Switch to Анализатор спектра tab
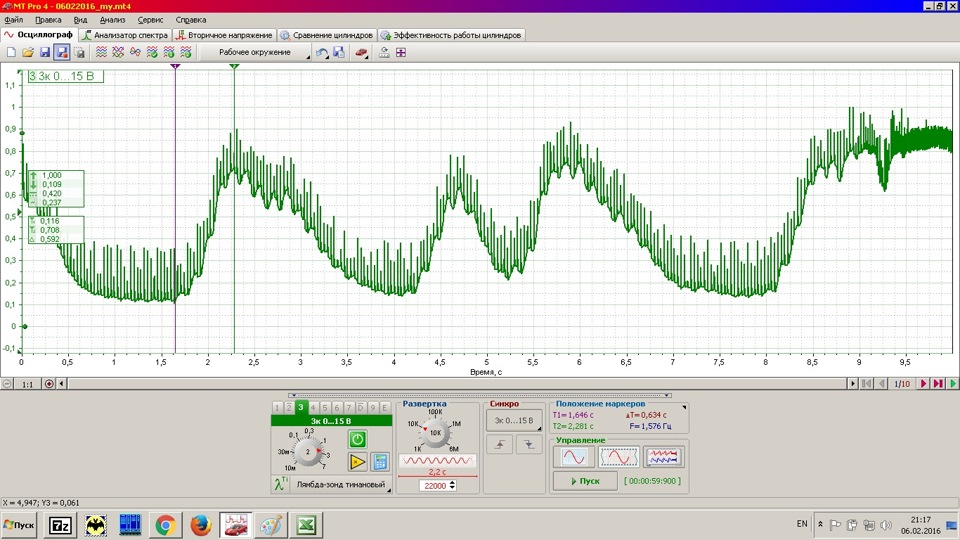 pyautogui.click(x=125, y=35)
